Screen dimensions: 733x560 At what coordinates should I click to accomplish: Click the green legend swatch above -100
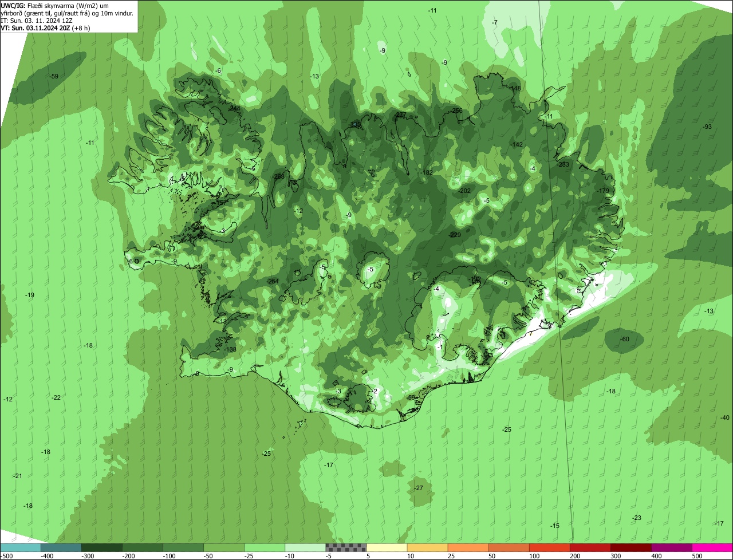pos(183,547)
